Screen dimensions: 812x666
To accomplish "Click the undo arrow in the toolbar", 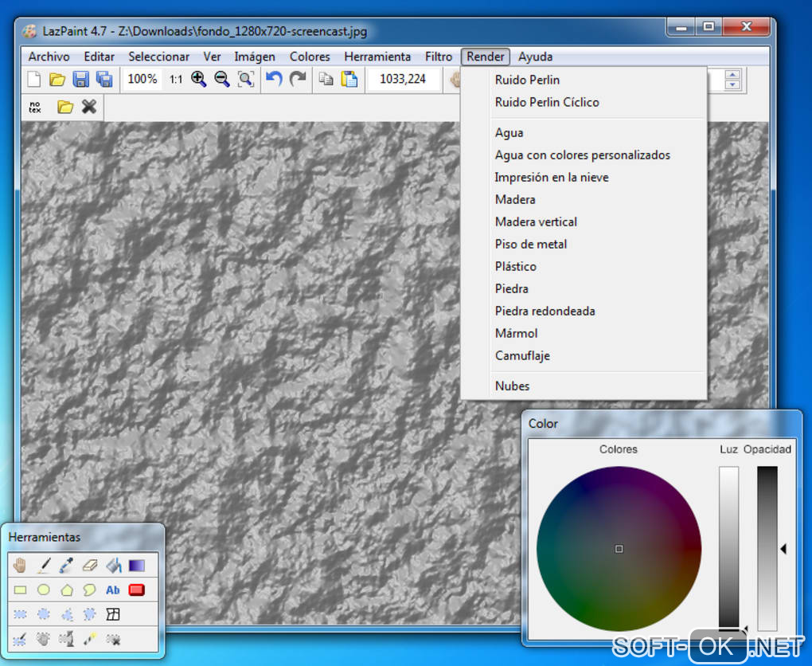I will [x=273, y=79].
